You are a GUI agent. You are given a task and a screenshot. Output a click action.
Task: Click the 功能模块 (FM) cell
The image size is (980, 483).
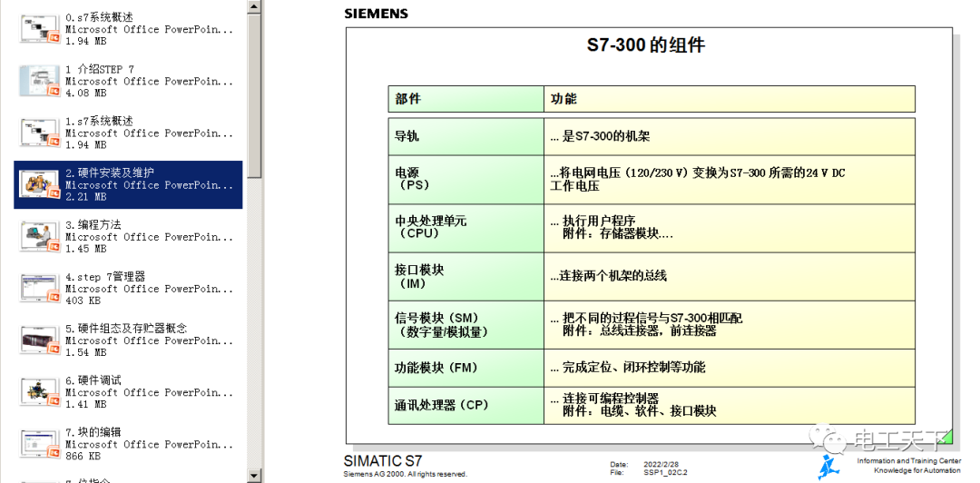465,368
